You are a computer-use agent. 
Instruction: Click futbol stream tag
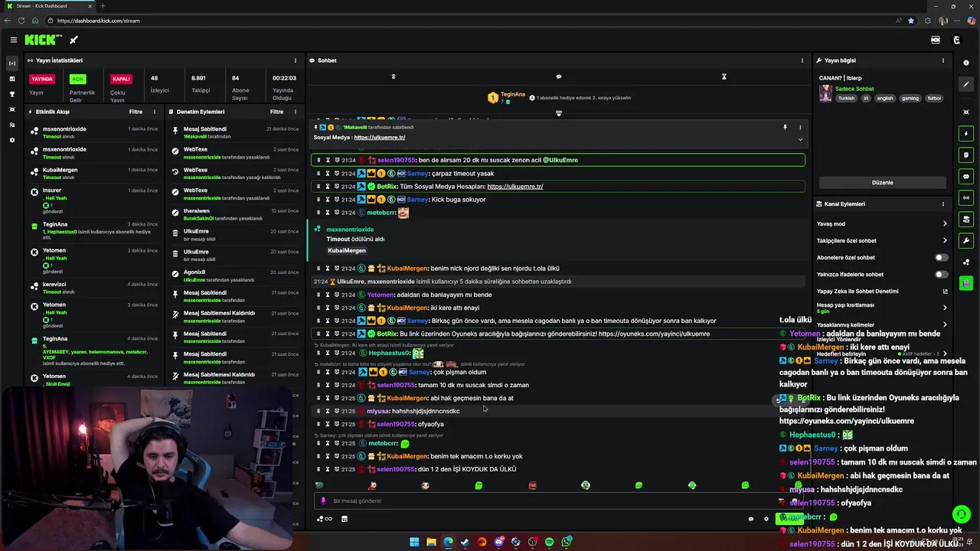pos(934,98)
